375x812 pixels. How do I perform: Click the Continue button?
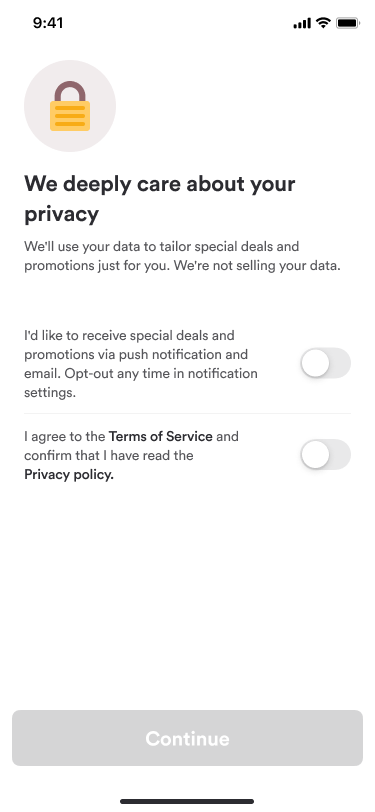(x=188, y=738)
